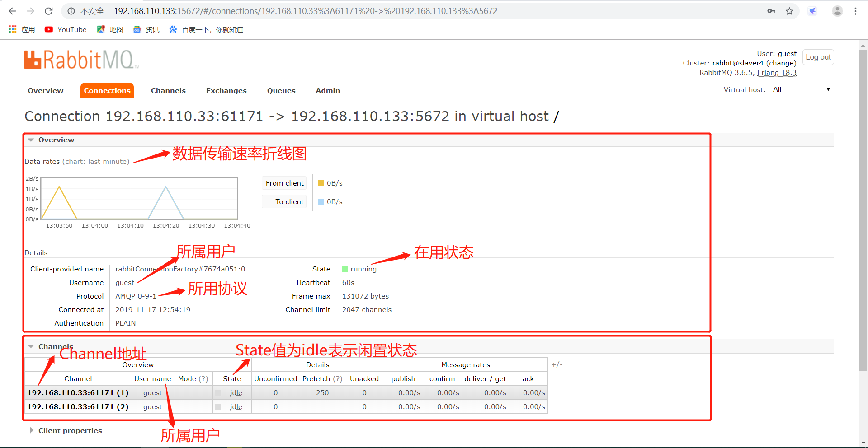Image resolution: width=868 pixels, height=448 pixels.
Task: Click the From client yellow swatch
Action: (x=321, y=183)
